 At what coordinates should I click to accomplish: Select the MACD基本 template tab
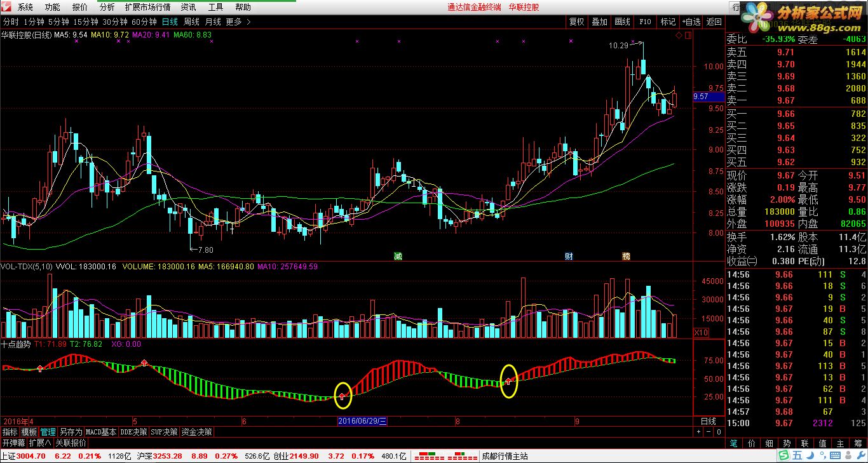101,432
